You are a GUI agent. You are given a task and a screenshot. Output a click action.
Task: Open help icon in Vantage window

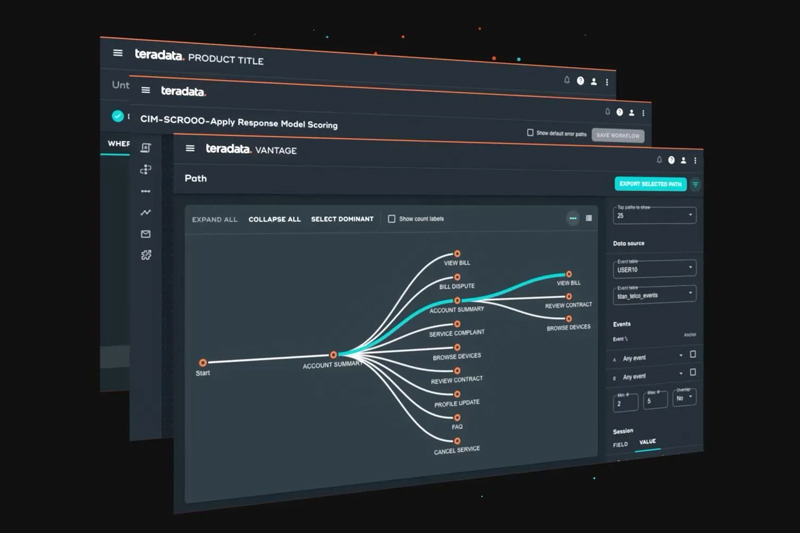(x=671, y=160)
